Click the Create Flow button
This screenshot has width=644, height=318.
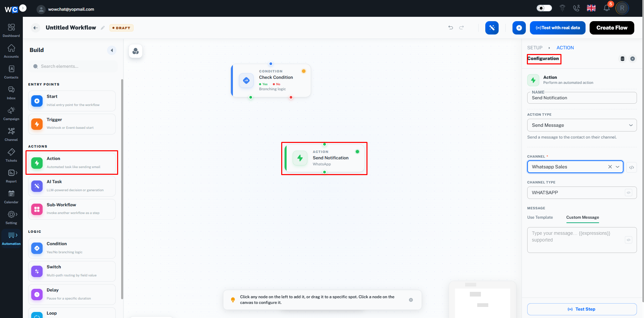(612, 28)
